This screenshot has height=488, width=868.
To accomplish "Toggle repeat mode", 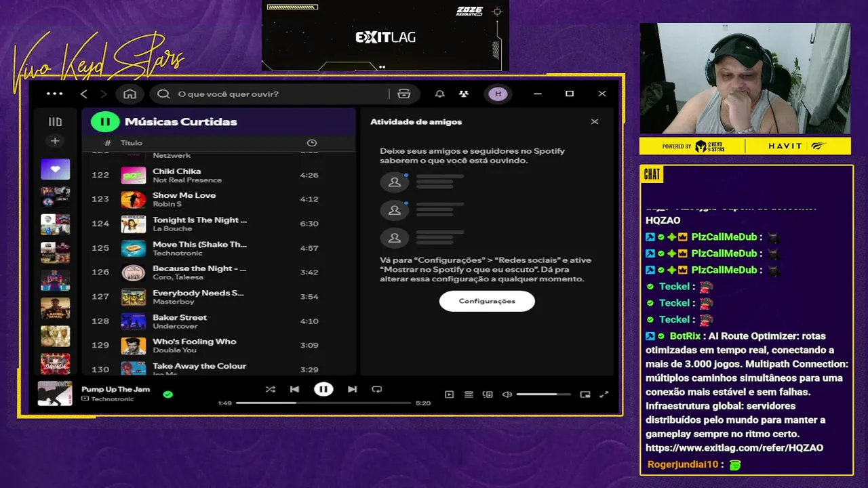I will point(377,389).
